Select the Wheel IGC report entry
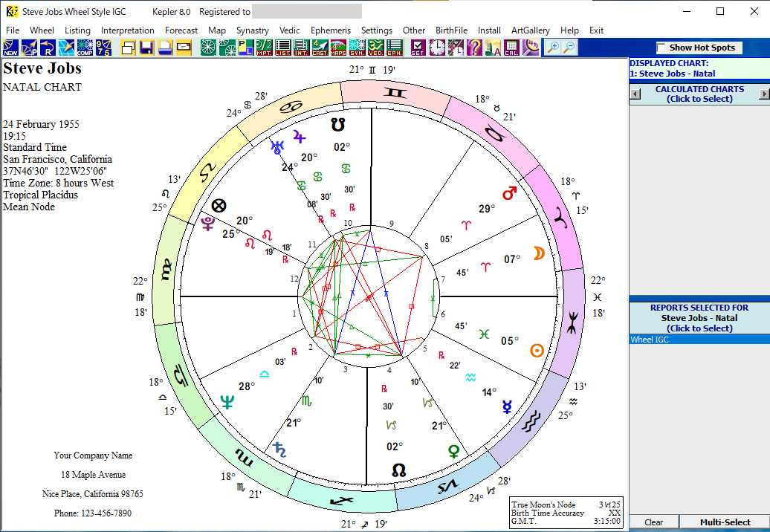770x532 pixels. (x=699, y=339)
